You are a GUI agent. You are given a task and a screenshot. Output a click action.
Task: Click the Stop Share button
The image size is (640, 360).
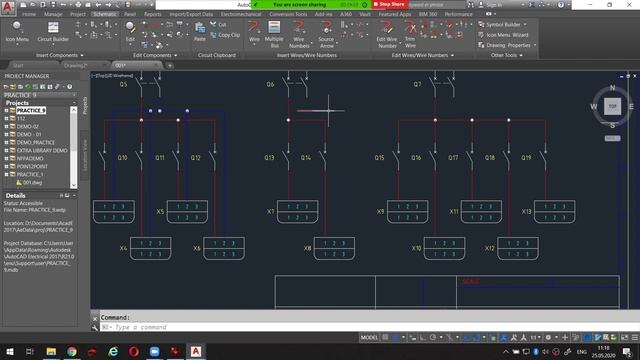pyautogui.click(x=390, y=4)
